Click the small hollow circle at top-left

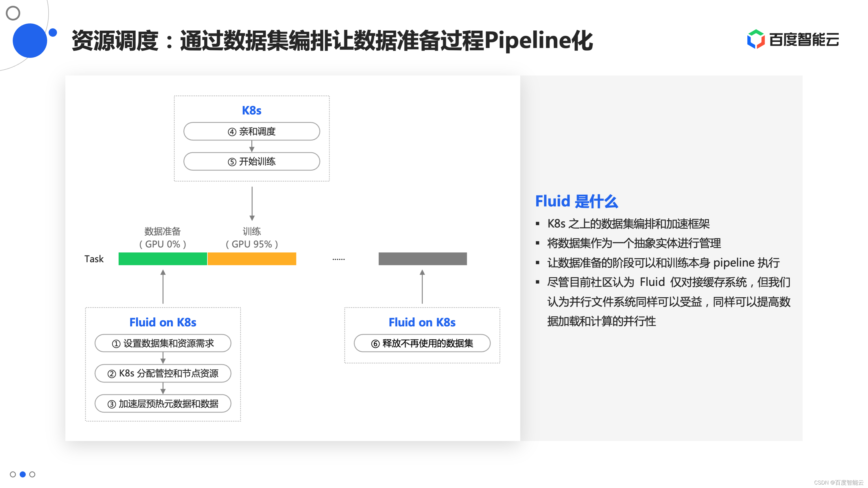(x=13, y=13)
